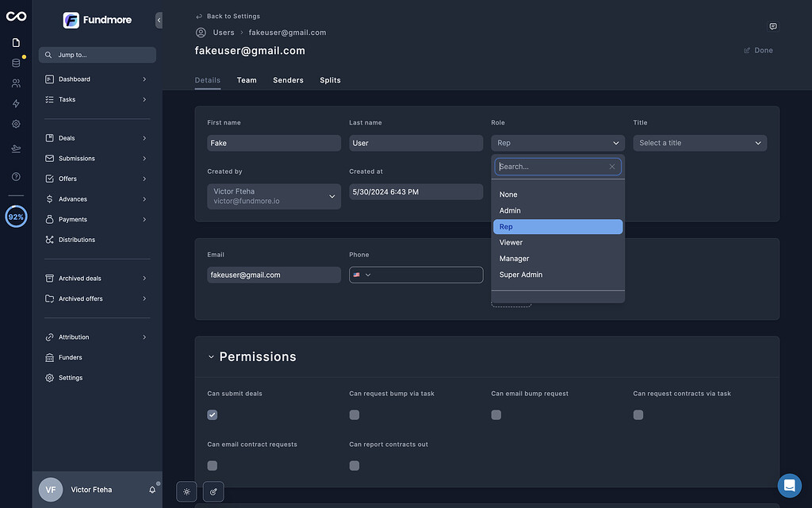
Task: Open the Select a title dropdown
Action: 699,143
